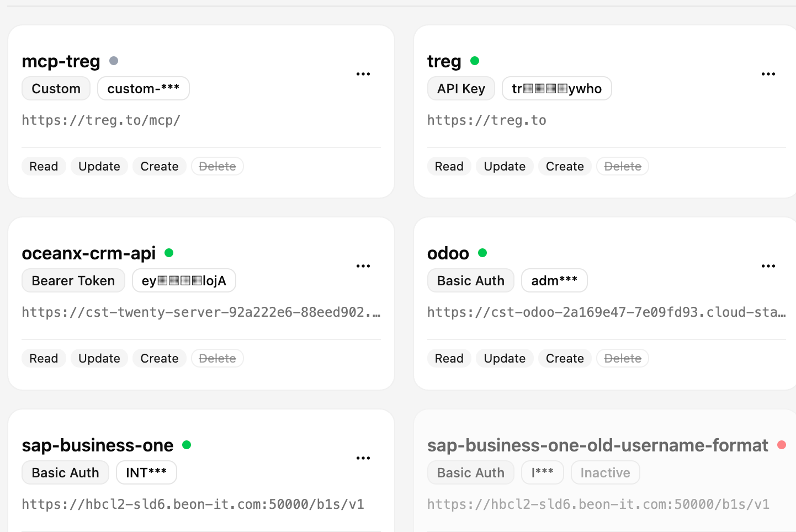Click the struck-through Delete permission on mcp-treg
Image resolution: width=796 pixels, height=532 pixels.
[217, 166]
